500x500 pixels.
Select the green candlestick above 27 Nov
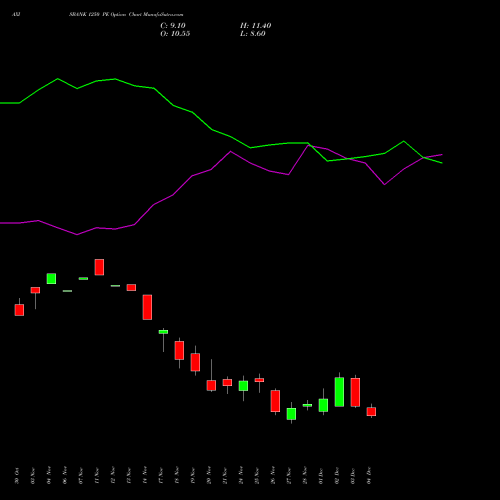[291, 414]
